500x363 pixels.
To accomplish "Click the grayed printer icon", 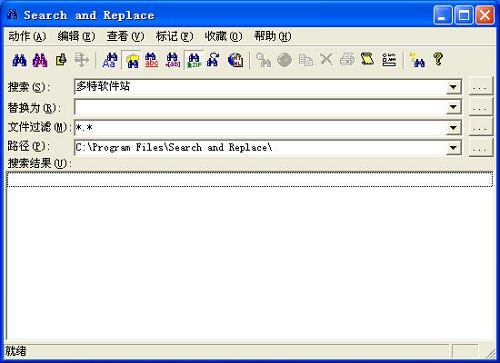I will (x=347, y=60).
